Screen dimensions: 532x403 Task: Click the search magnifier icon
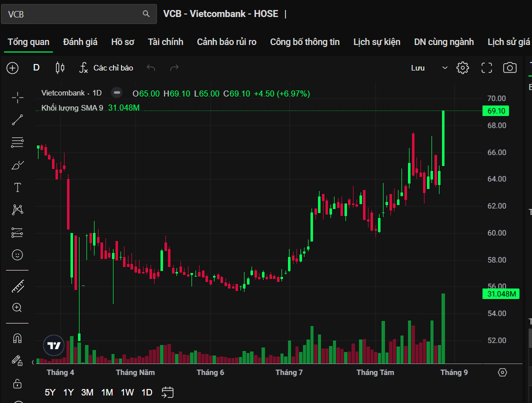tap(146, 14)
